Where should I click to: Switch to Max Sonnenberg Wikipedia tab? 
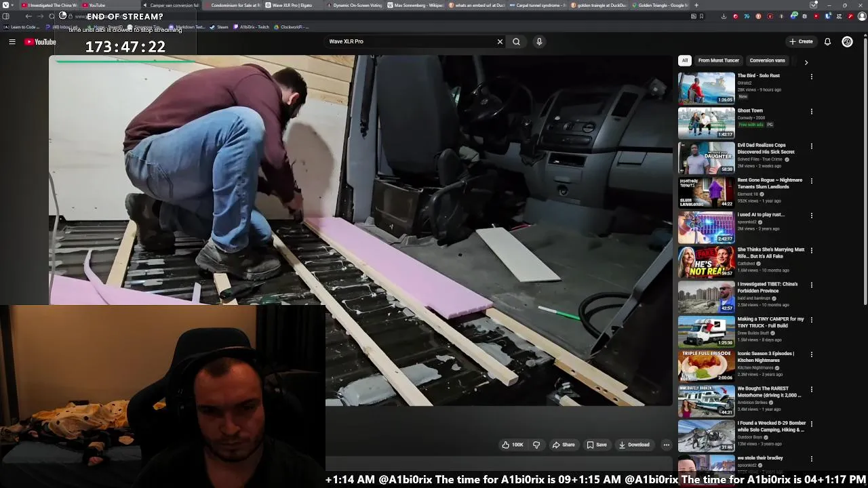(x=414, y=5)
